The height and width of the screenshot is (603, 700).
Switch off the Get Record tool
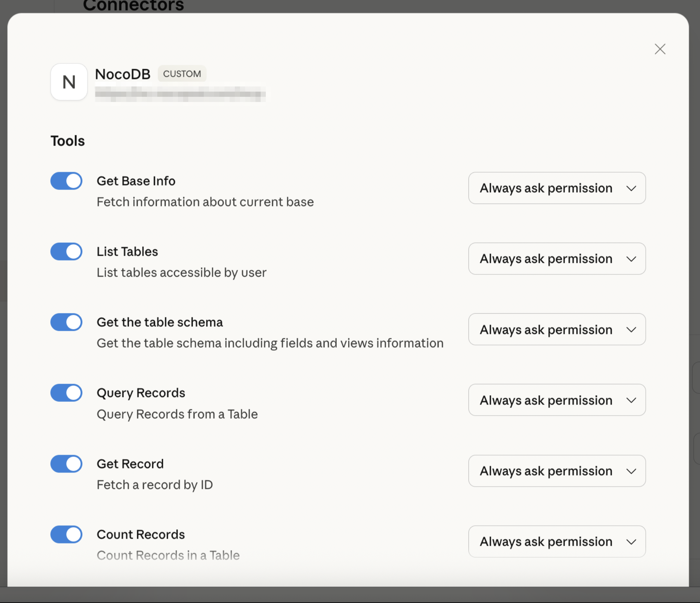(66, 464)
